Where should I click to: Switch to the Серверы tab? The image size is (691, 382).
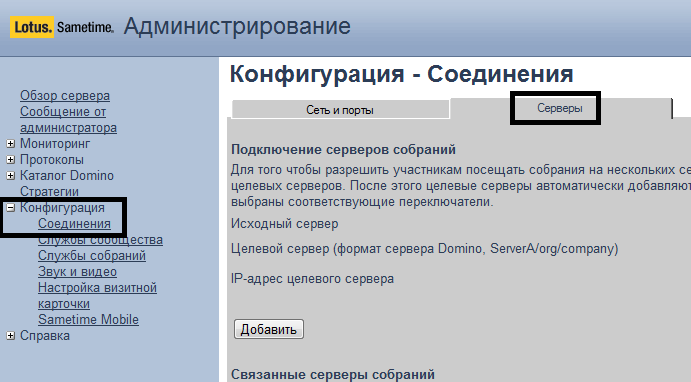(560, 108)
